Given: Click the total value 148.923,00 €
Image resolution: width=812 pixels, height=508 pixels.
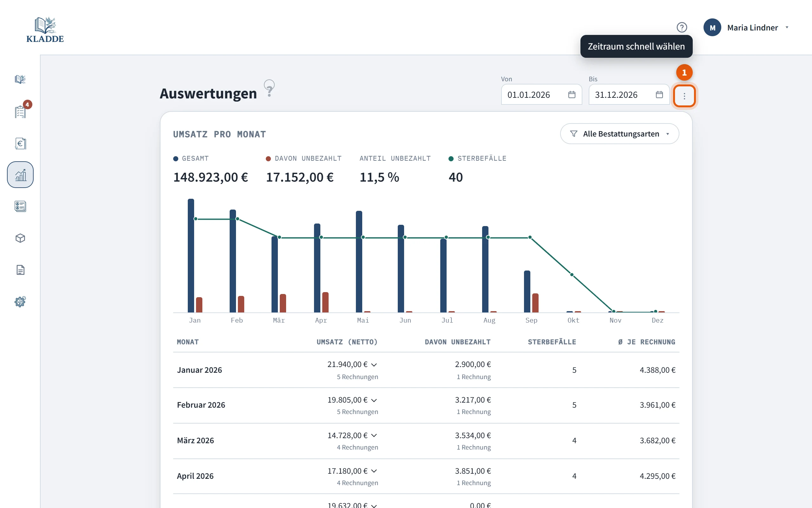Looking at the screenshot, I should (x=210, y=177).
